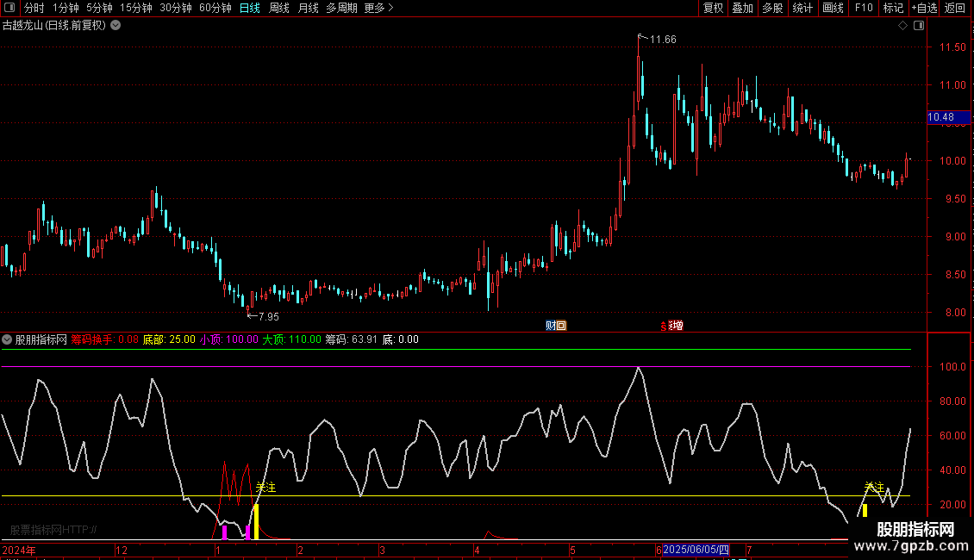The height and width of the screenshot is (560, 974).
Task: Click the 大顶: 110.00 legend value
Action: (292, 339)
